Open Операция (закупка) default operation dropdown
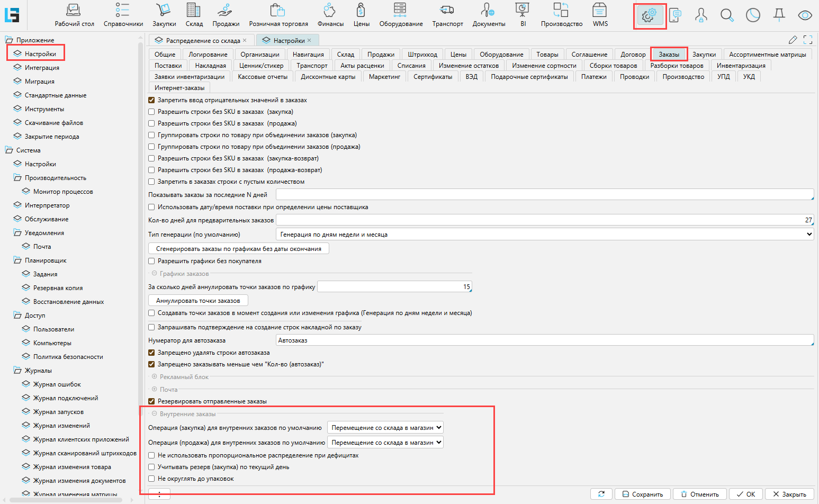Viewport: 819px width, 504px height. click(385, 428)
